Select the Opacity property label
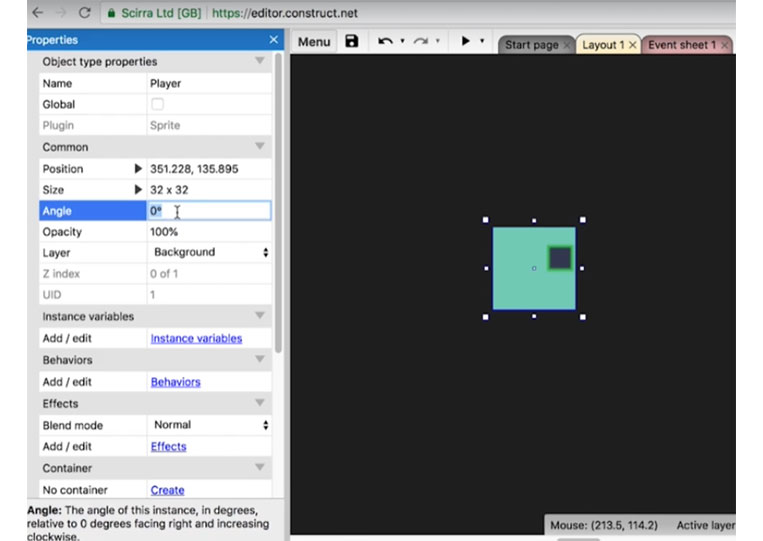 (x=62, y=232)
